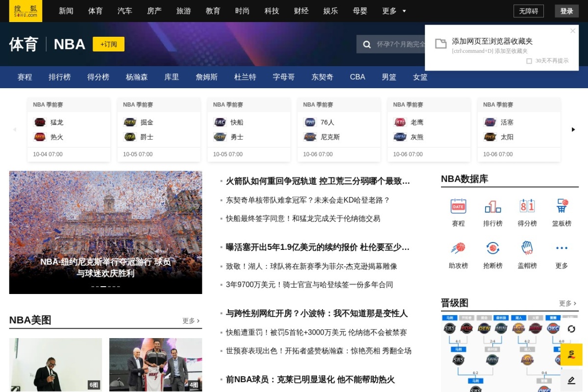The width and height of the screenshot is (588, 392).
Task: Open article 3年9700万美元 骑士官宣
Action: 309,285
